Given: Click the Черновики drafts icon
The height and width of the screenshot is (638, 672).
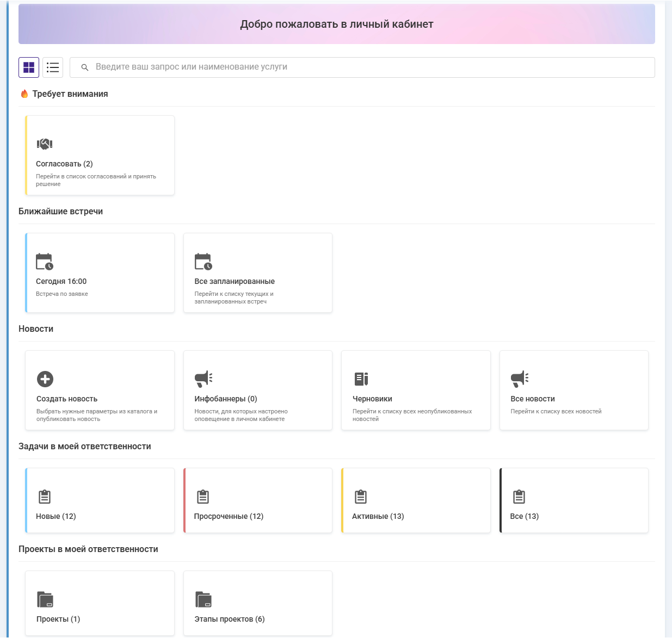Looking at the screenshot, I should [x=361, y=379].
